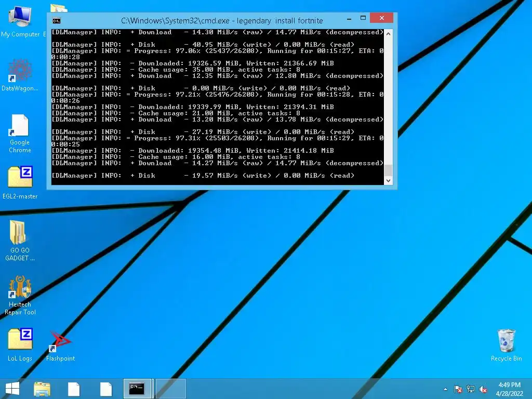
Task: Click the 'Download - 12.35 MiB/s' line
Action: 218,76
